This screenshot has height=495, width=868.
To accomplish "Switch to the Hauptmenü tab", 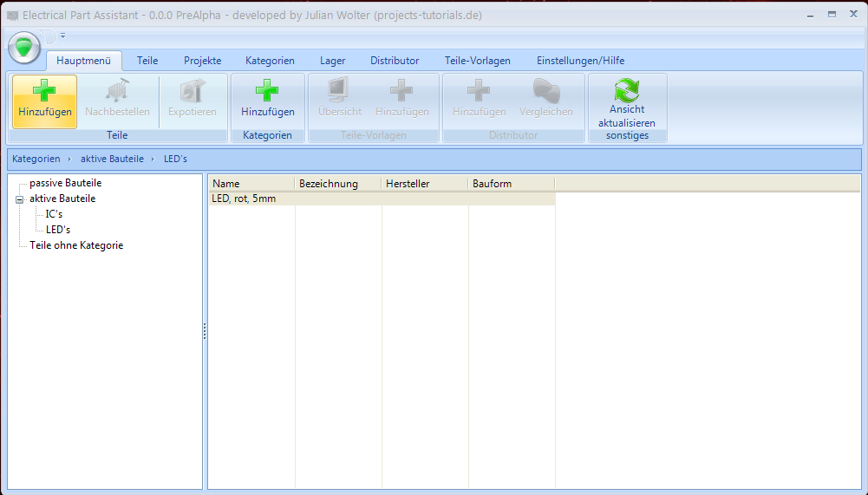I will click(x=83, y=61).
